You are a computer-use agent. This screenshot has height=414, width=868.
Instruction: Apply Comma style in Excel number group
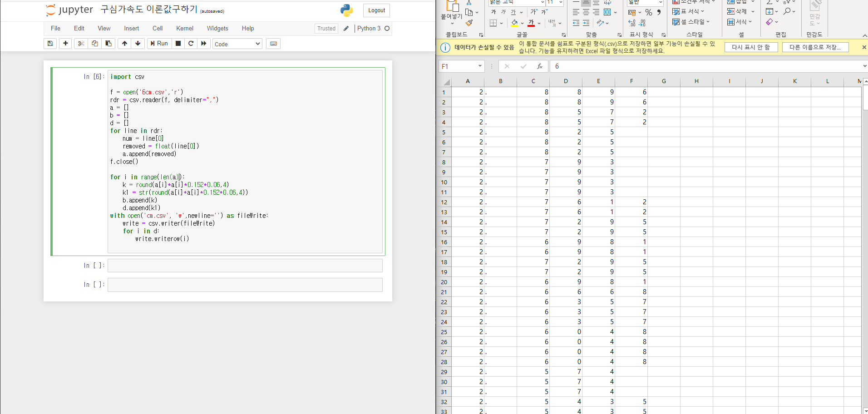(659, 12)
